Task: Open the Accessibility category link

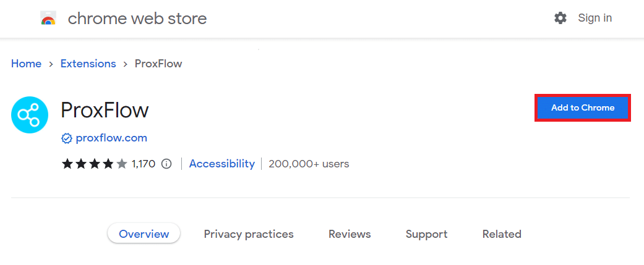Action: pos(222,164)
